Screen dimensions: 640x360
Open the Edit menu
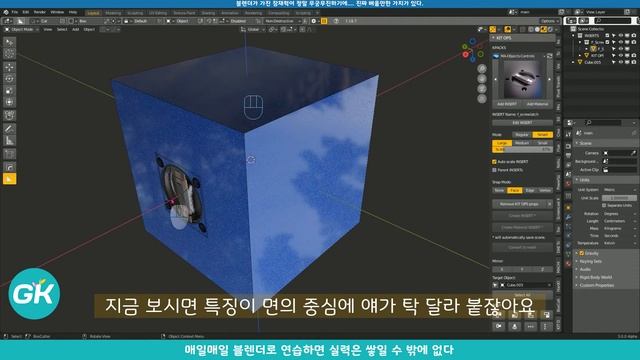(26, 12)
